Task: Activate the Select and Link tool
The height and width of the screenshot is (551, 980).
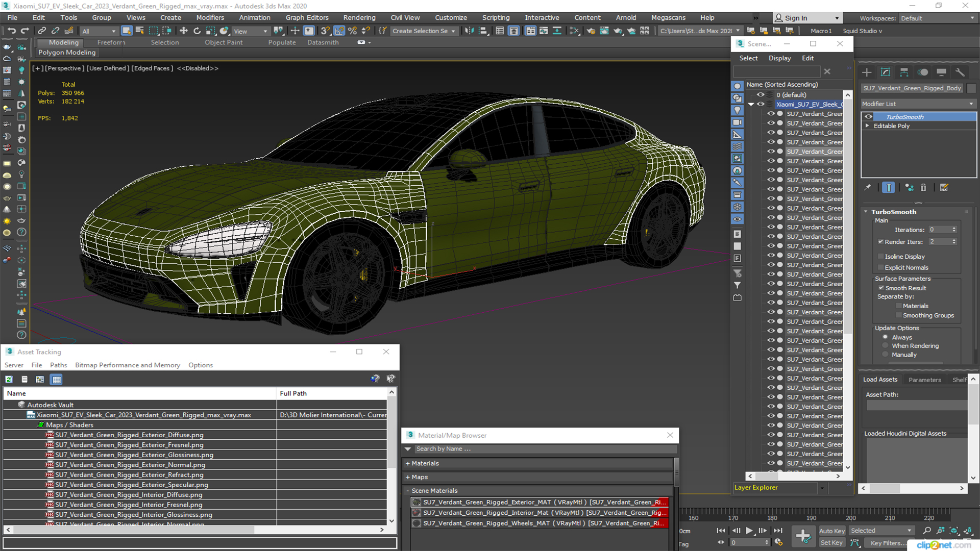Action: click(x=42, y=31)
